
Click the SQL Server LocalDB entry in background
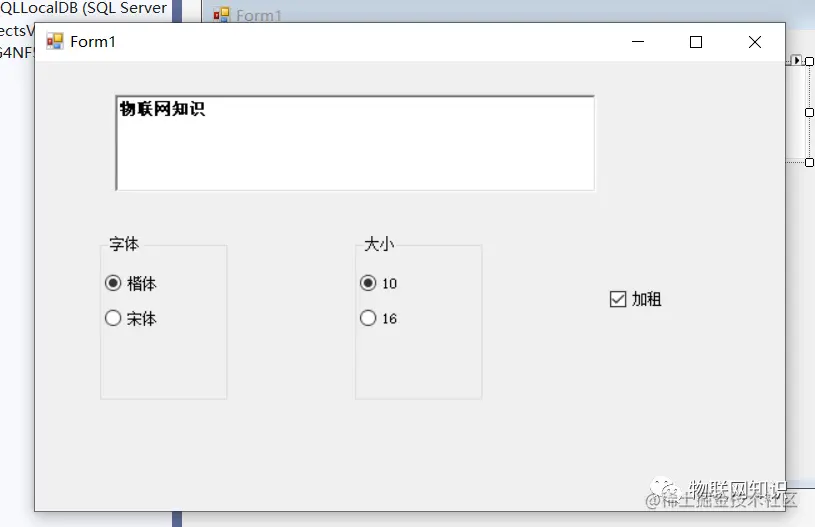tap(83, 8)
